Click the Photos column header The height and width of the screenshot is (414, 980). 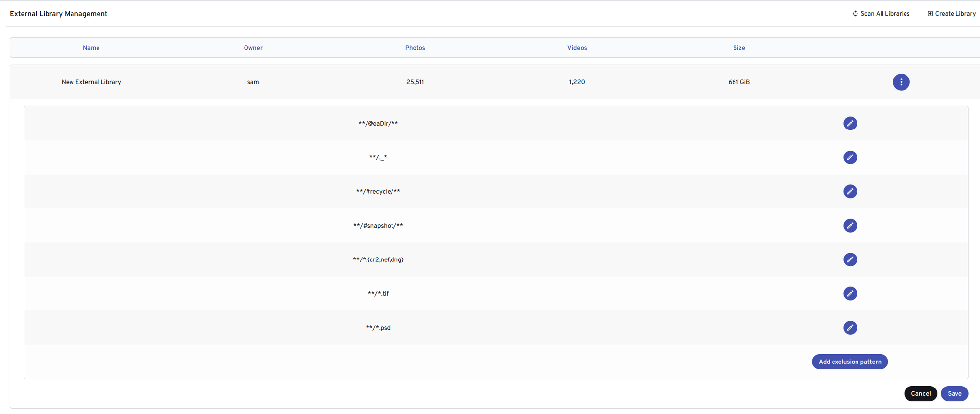coord(415,48)
